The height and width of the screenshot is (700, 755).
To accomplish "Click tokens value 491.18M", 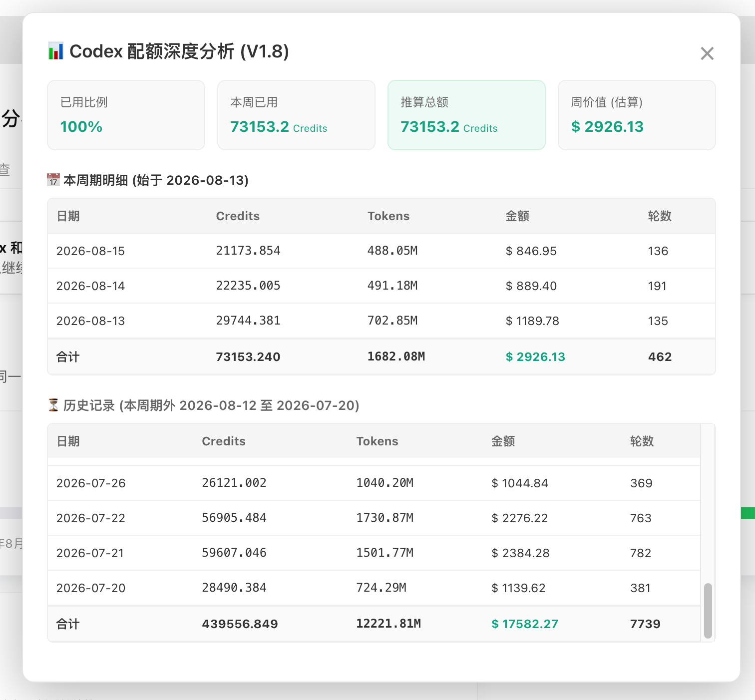I will point(392,286).
